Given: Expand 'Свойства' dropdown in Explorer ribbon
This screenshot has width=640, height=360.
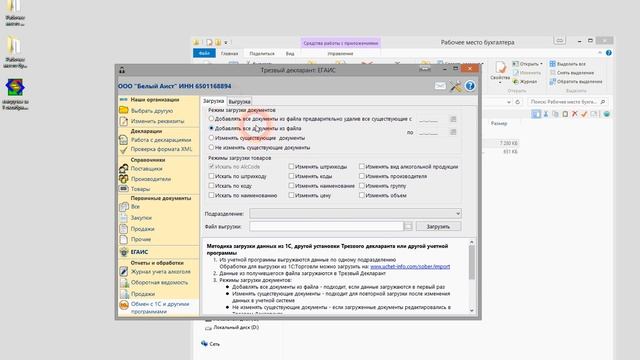Looking at the screenshot, I should tap(500, 82).
